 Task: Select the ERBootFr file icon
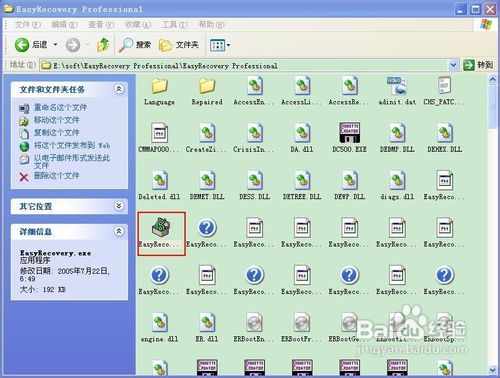point(302,322)
